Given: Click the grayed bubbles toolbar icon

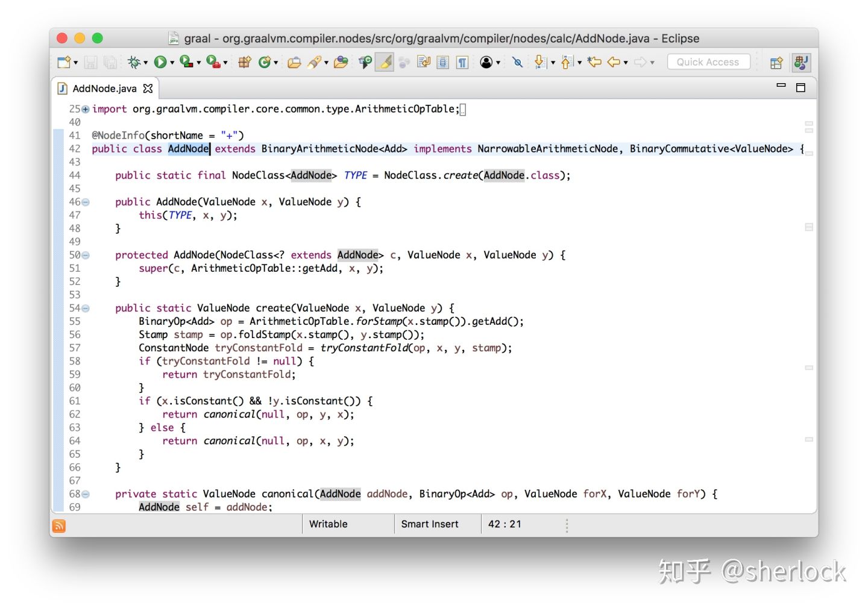Looking at the screenshot, I should point(404,62).
